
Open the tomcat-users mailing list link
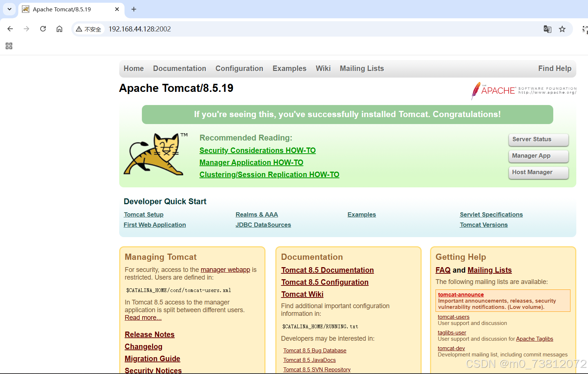pos(453,317)
